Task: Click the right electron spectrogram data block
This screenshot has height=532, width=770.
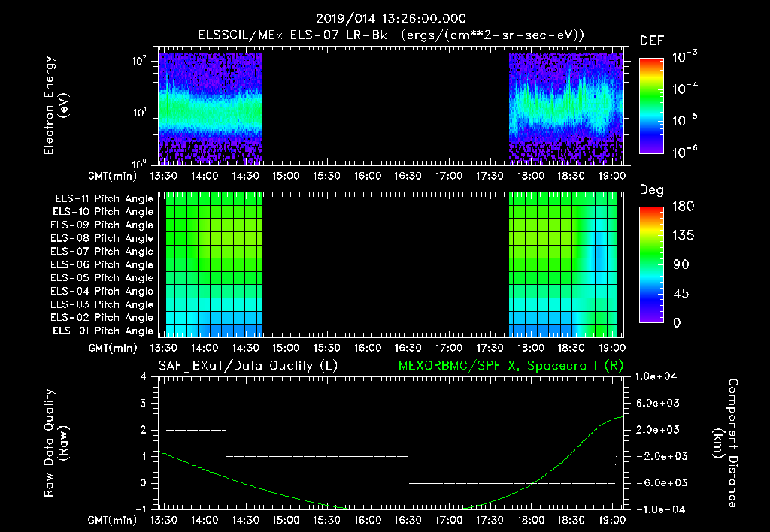Action: [x=566, y=108]
